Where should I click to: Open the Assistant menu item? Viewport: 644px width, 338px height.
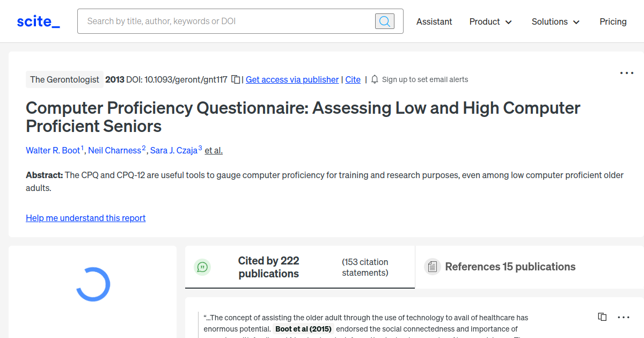(434, 21)
